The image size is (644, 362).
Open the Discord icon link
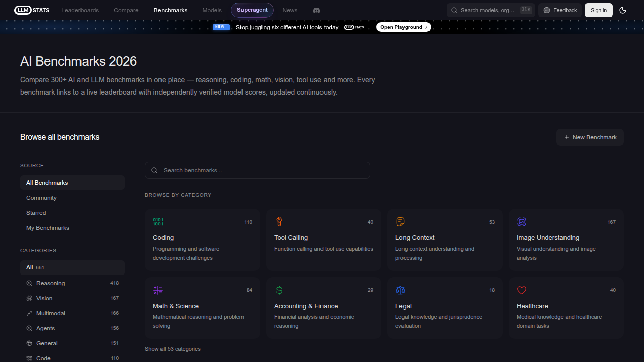[316, 10]
